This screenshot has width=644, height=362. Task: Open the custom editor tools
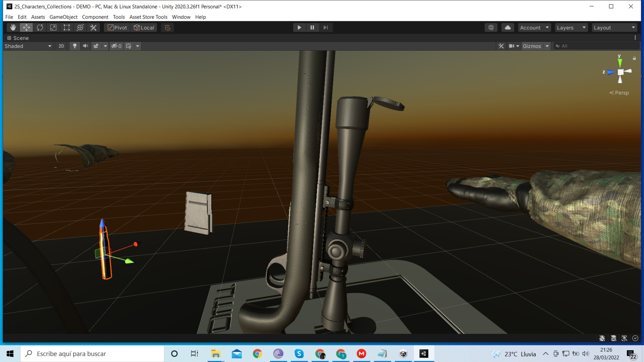click(x=93, y=28)
